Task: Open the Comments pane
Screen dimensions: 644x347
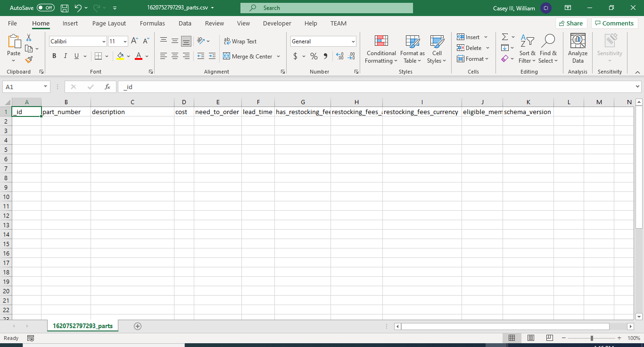Action: coord(614,23)
